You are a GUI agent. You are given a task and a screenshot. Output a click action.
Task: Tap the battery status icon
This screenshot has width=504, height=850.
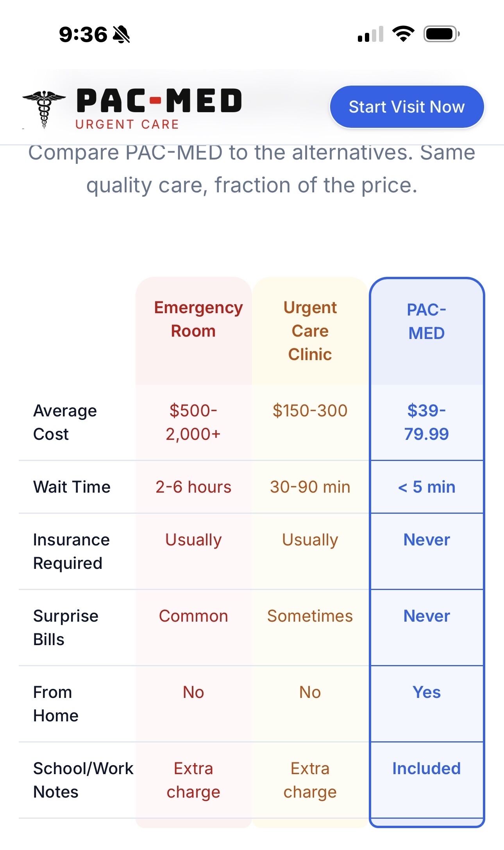(x=441, y=34)
